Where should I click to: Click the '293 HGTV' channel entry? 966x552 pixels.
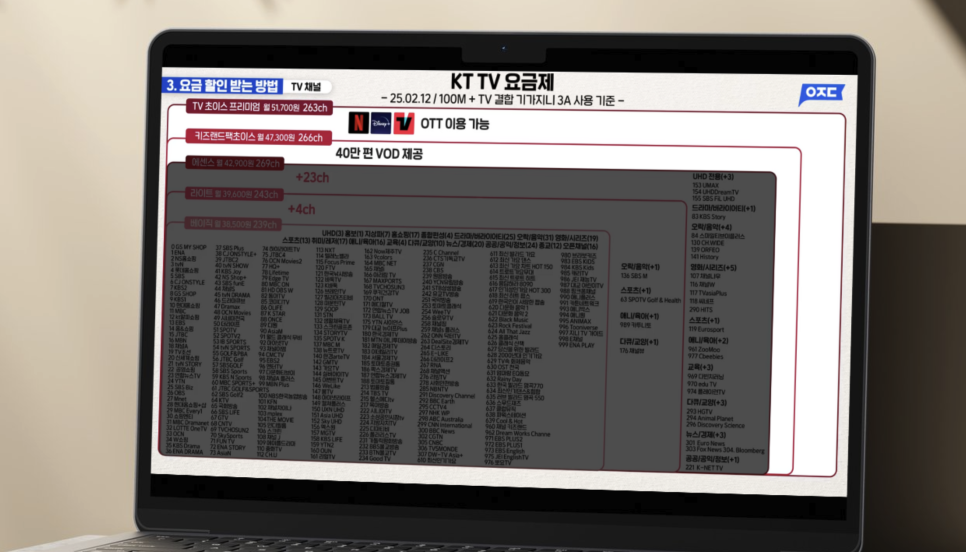[x=699, y=412]
